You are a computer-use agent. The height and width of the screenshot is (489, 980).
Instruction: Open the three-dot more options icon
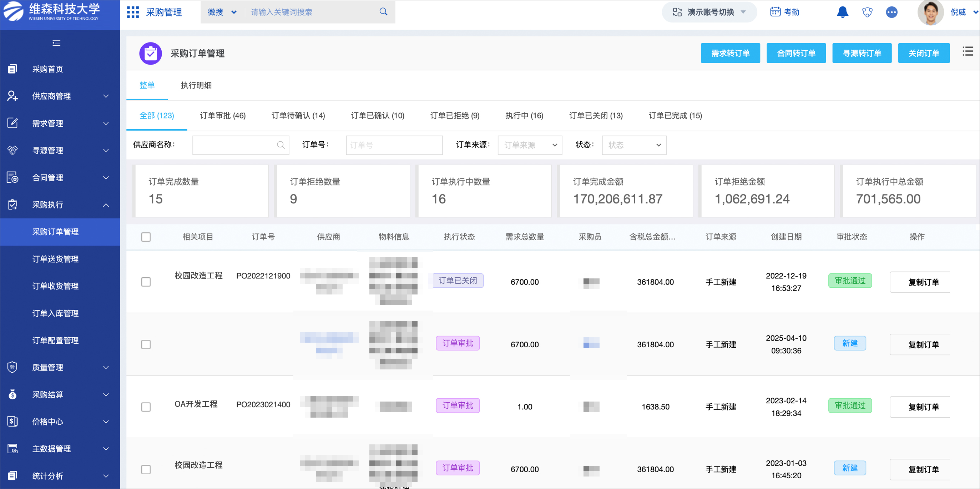tap(891, 12)
